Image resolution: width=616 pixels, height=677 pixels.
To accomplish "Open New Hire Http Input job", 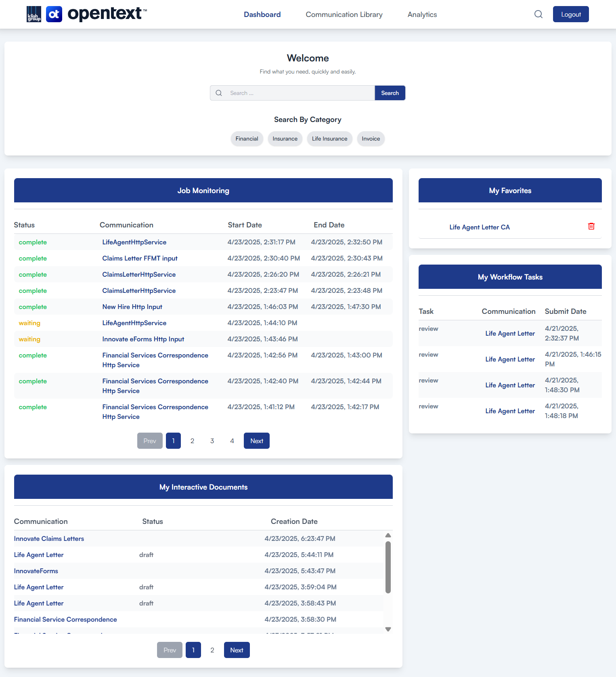I will pyautogui.click(x=132, y=307).
